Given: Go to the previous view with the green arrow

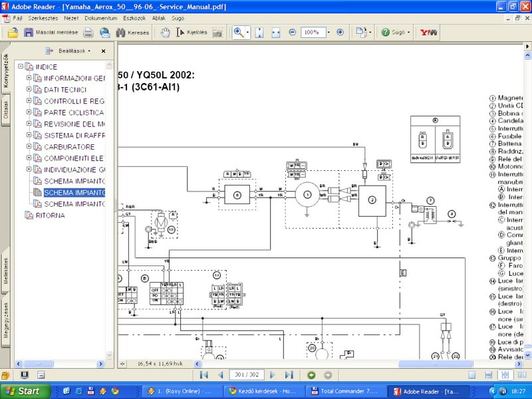Looking at the screenshot, I should [311, 375].
